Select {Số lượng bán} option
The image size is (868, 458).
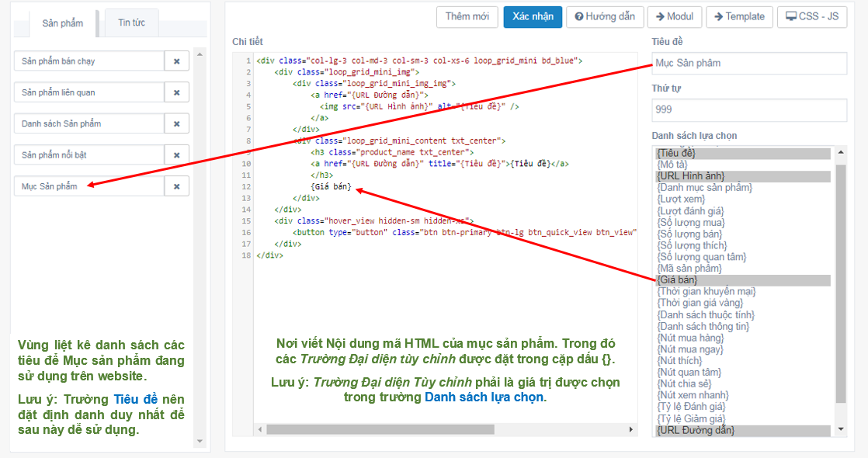point(743,234)
